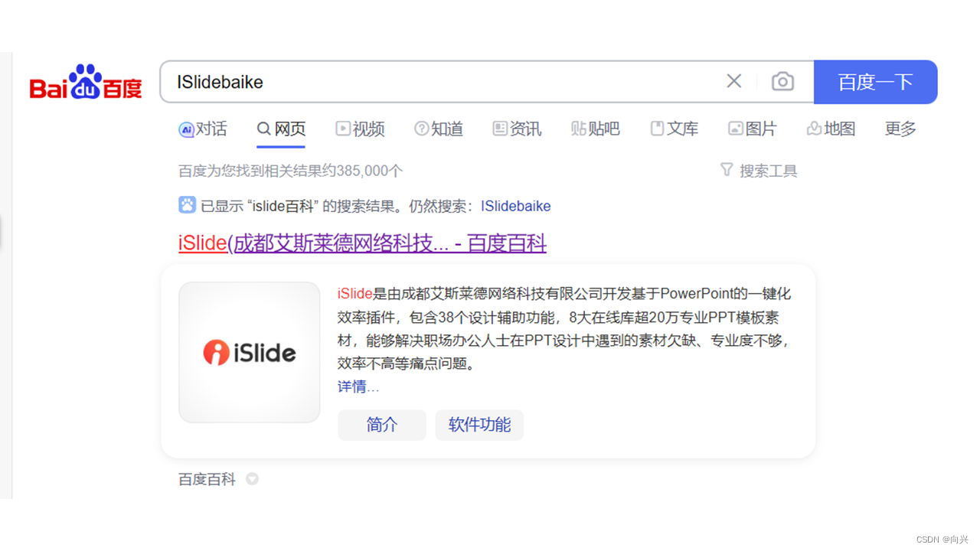Click the Baidu logo

pos(86,82)
